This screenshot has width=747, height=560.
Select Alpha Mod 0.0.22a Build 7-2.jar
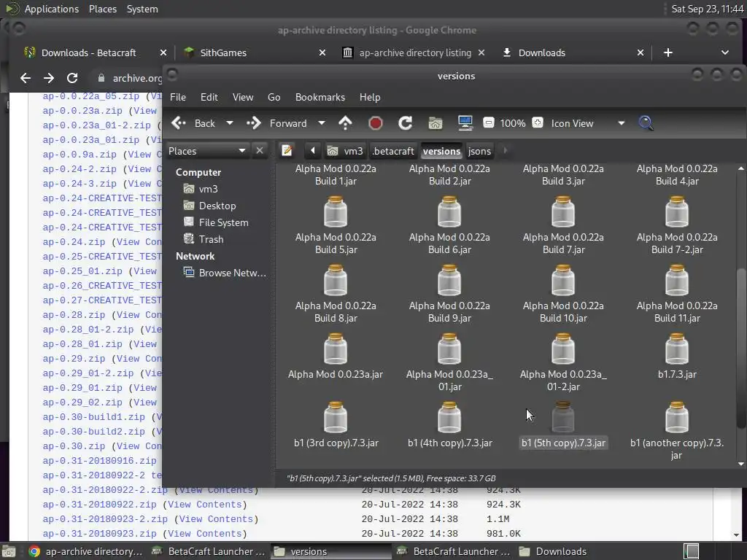pos(677,225)
